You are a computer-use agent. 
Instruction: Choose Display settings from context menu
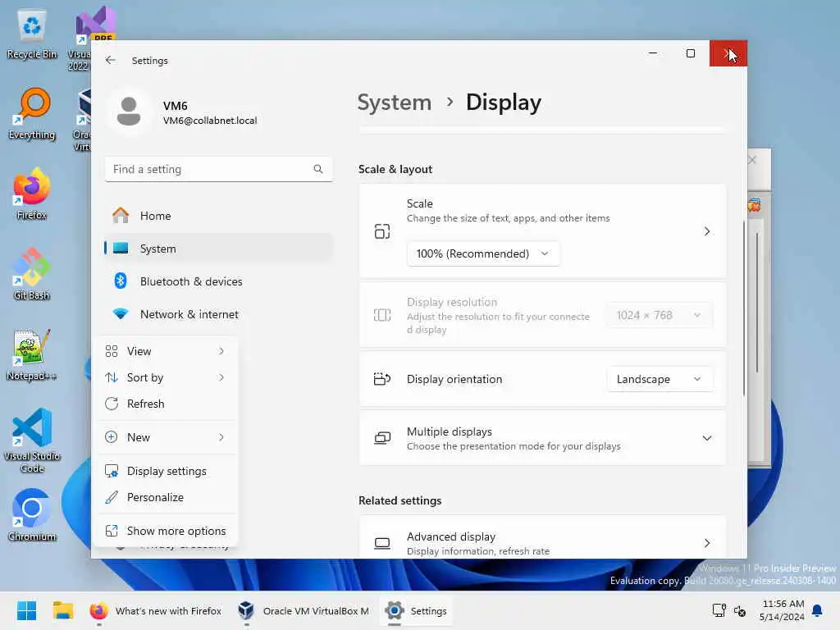coord(167,471)
